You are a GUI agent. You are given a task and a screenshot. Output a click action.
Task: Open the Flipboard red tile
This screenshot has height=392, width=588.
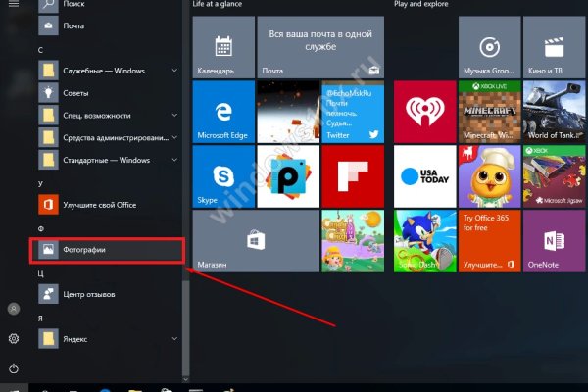(351, 174)
